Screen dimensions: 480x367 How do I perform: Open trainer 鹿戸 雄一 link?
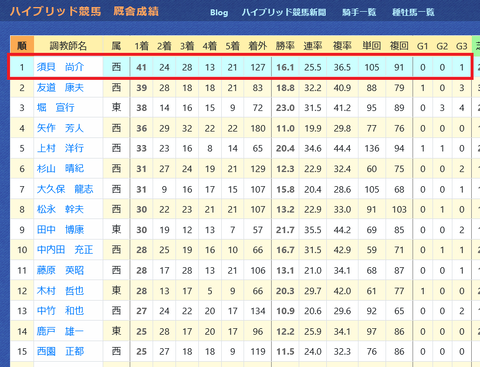(x=60, y=331)
